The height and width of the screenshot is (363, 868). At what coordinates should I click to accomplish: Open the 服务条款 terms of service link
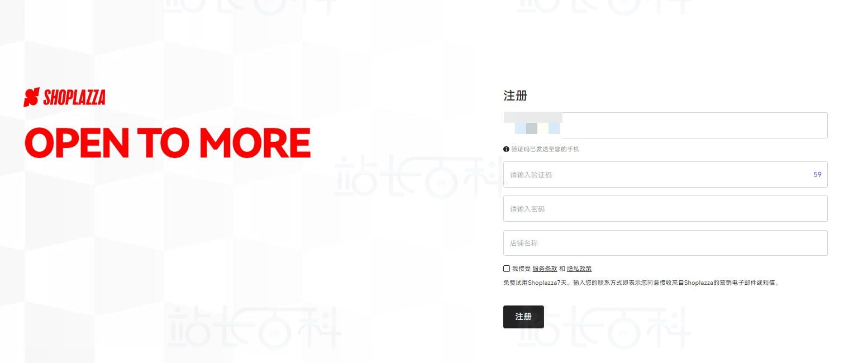[545, 269]
